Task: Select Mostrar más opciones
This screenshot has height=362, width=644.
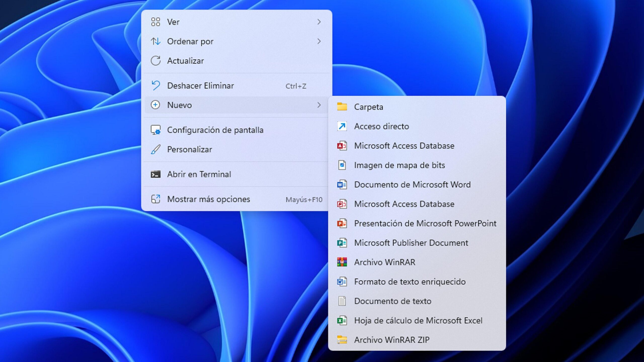Action: click(236, 199)
